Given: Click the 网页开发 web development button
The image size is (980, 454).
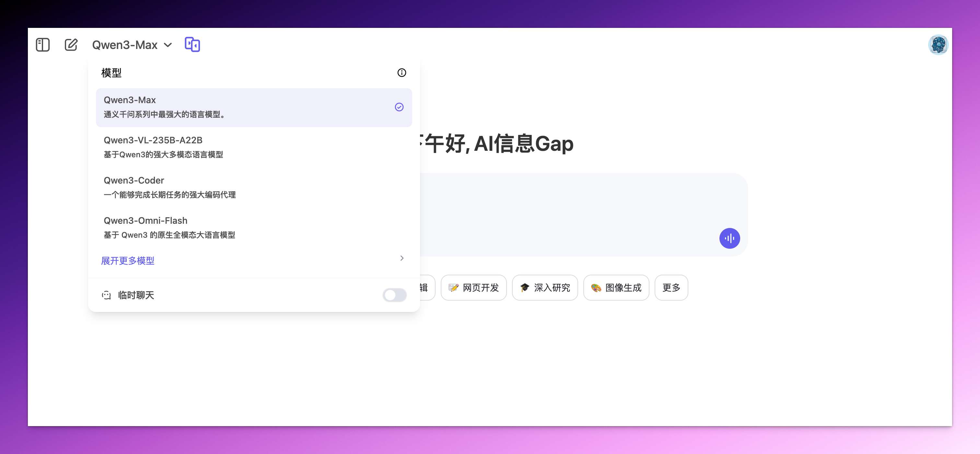Looking at the screenshot, I should [x=473, y=288].
